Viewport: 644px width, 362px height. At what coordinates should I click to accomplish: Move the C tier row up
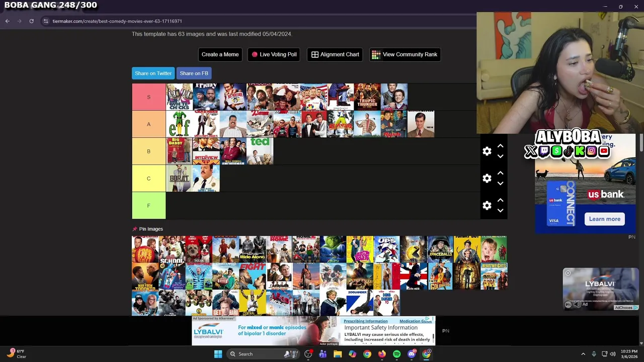tap(500, 173)
